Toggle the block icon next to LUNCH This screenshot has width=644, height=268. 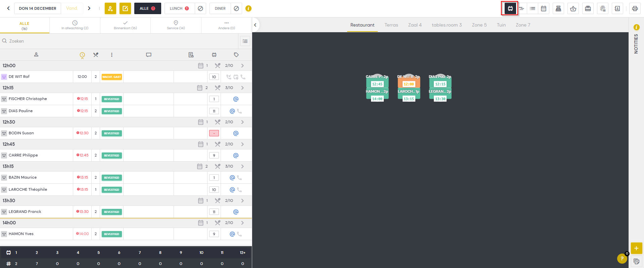200,8
